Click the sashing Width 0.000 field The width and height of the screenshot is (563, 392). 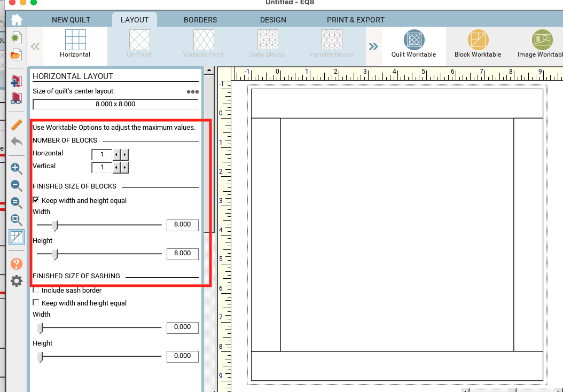coord(182,327)
